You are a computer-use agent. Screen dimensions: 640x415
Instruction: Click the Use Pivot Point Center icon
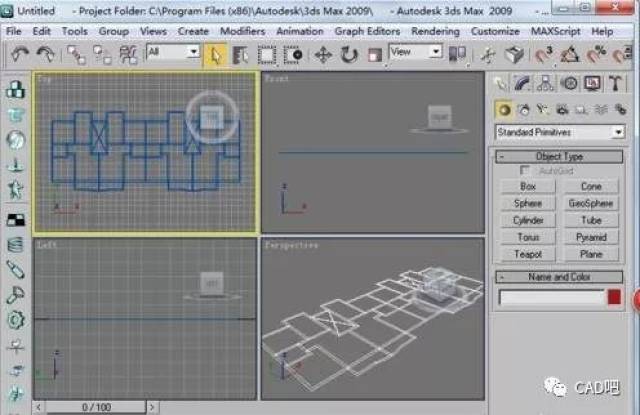pyautogui.click(x=457, y=54)
